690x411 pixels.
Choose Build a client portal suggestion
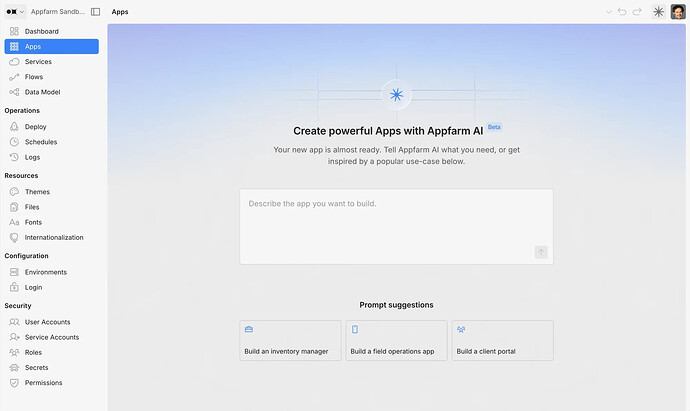pyautogui.click(x=503, y=341)
